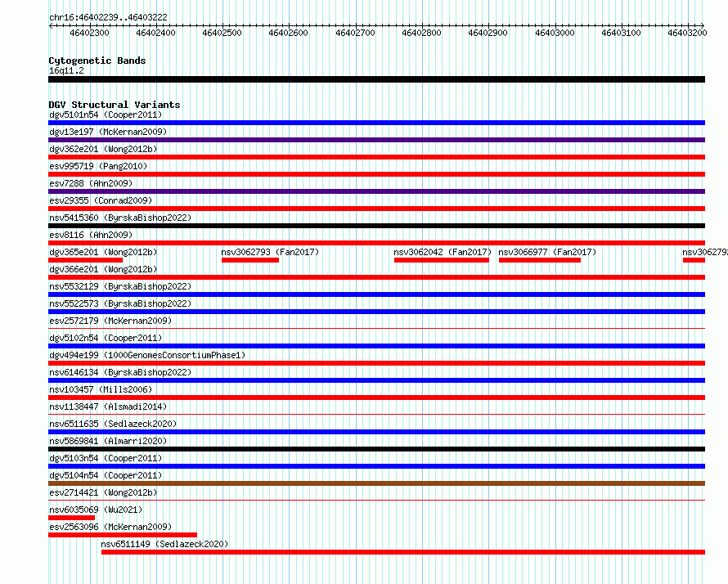Click the red bar under esv2563096
The image size is (728, 584).
click(x=123, y=535)
